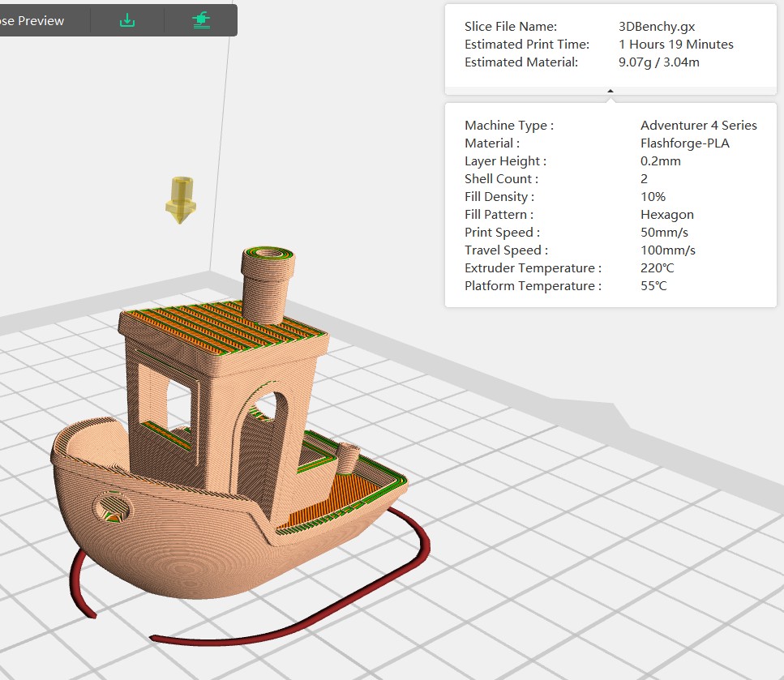Click the '0.2mm' layer height value

(x=661, y=161)
